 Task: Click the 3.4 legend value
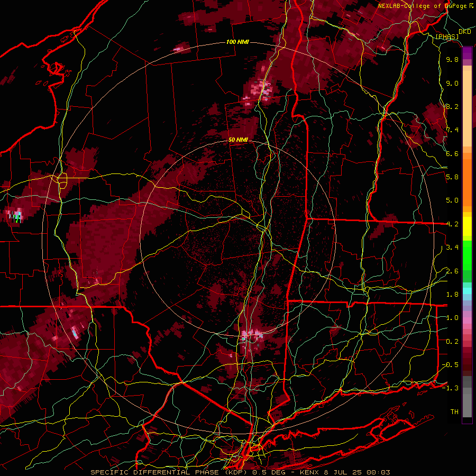click(452, 248)
